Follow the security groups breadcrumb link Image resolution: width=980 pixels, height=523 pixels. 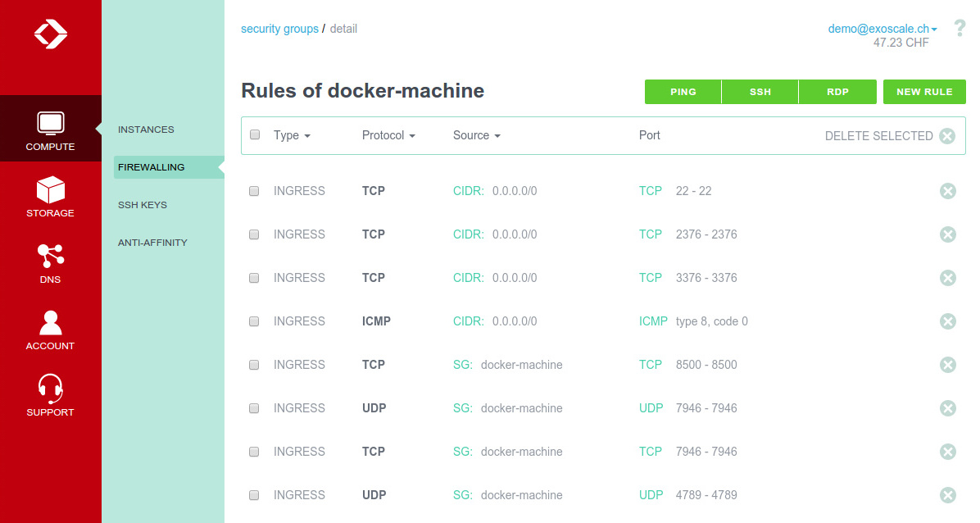pos(279,28)
